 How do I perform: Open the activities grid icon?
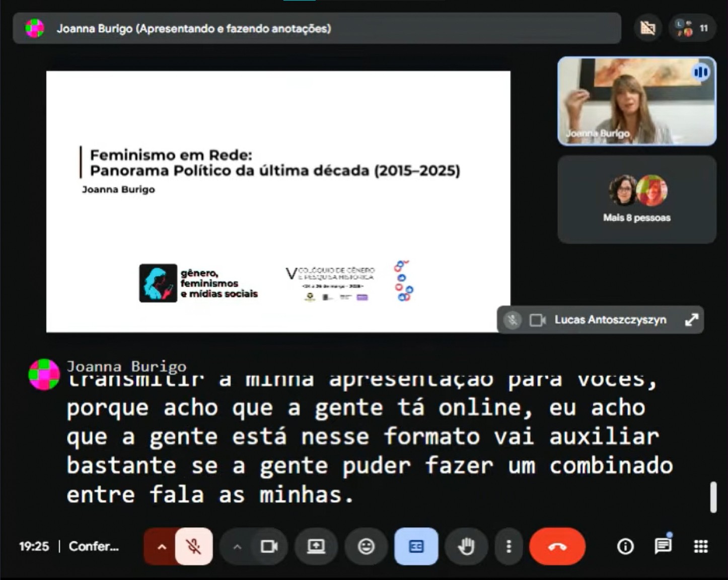tap(701, 546)
